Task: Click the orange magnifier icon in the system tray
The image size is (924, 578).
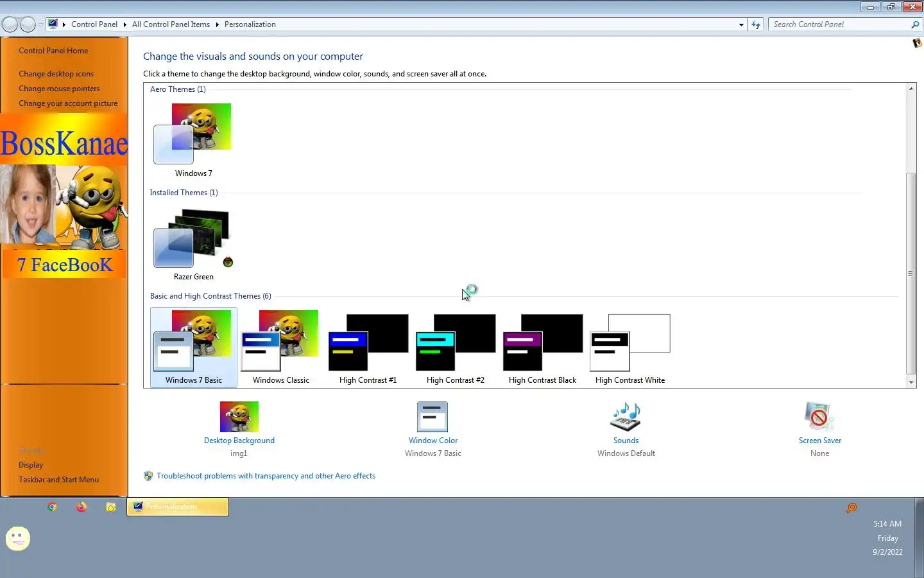Action: [x=851, y=507]
